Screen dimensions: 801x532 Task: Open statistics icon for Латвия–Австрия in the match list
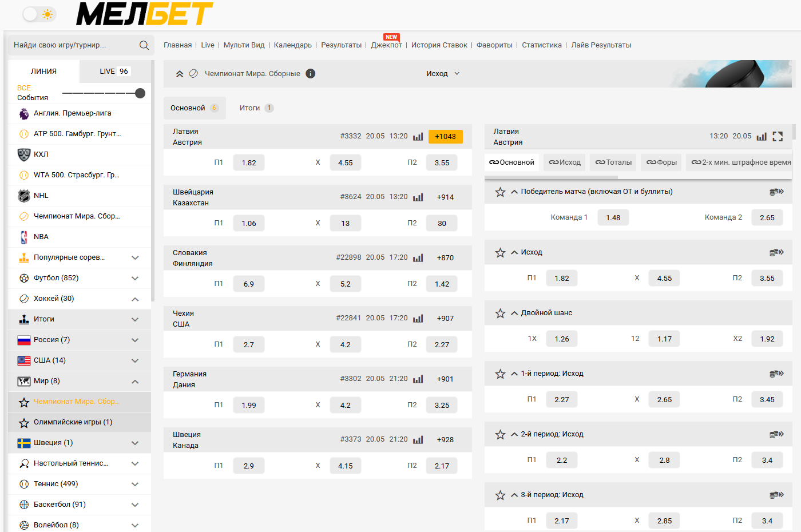tap(418, 136)
